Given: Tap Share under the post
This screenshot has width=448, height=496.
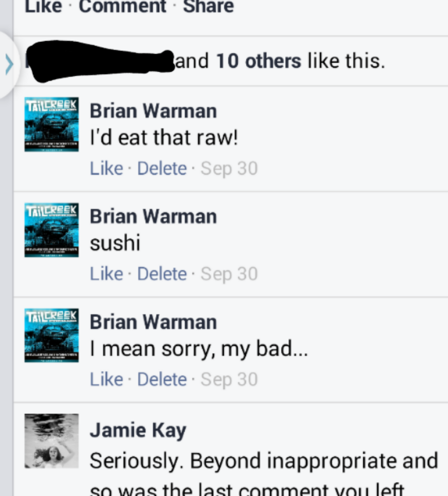Looking at the screenshot, I should pos(208,6).
